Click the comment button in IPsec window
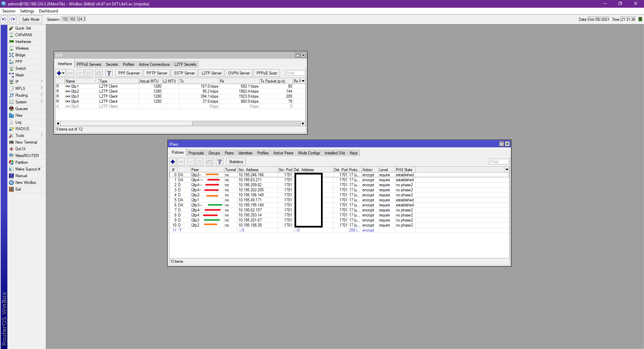This screenshot has width=644, height=349. pos(210,162)
